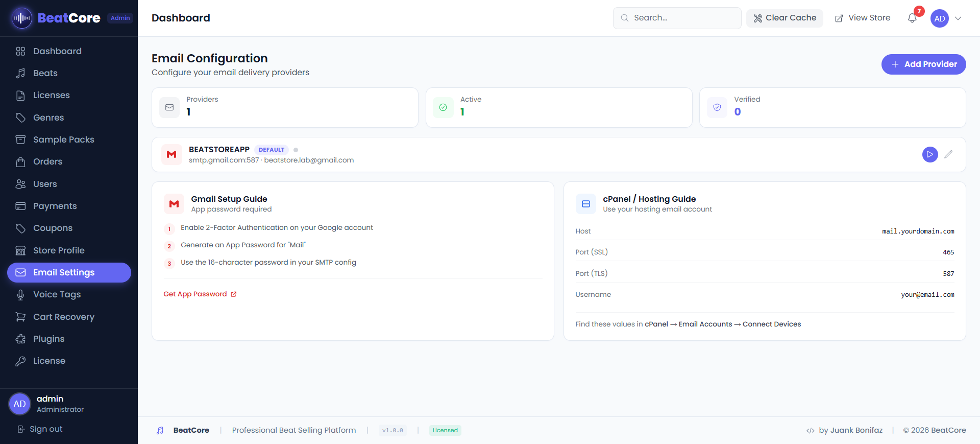Image resolution: width=980 pixels, height=444 pixels.
Task: Click the Providers envelope icon
Action: coord(169,107)
